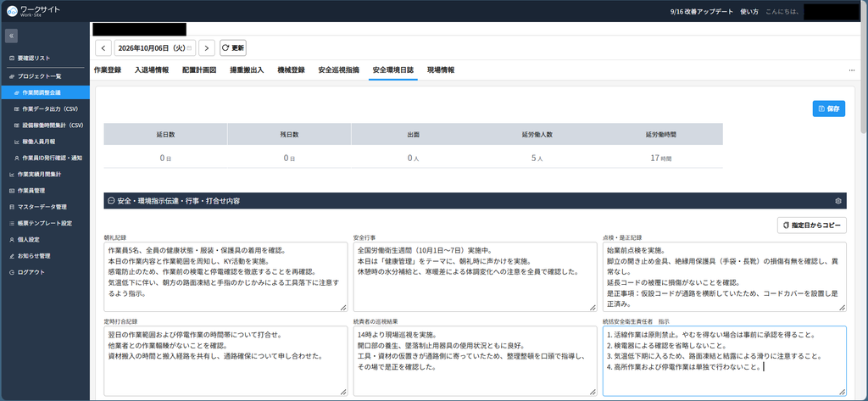Click into the 安全行事 text area
Image resolution: width=868 pixels, height=401 pixels.
pyautogui.click(x=475, y=277)
